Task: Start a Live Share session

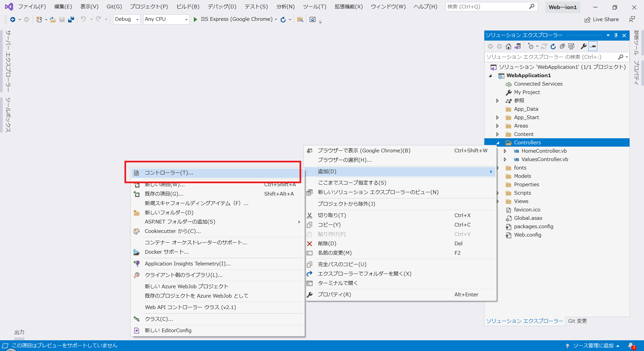Action: [x=601, y=19]
